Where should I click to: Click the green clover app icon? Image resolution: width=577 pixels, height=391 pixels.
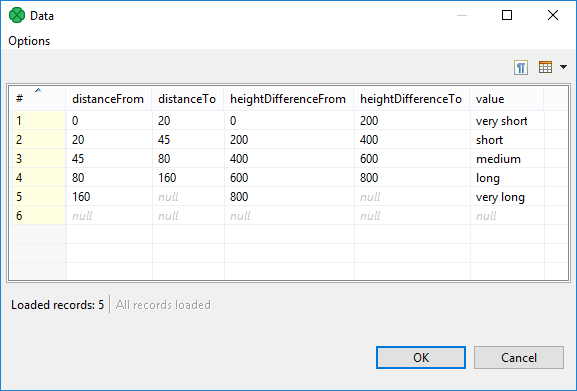[17, 15]
